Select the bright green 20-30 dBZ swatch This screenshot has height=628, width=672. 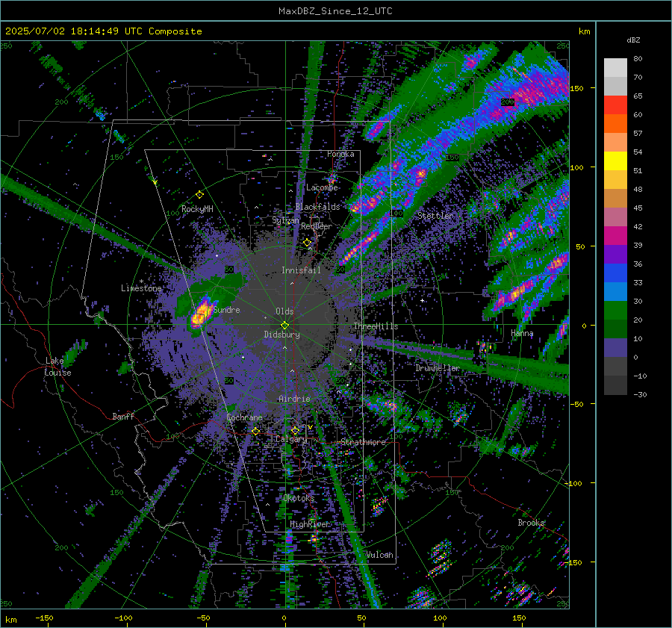[x=615, y=311]
